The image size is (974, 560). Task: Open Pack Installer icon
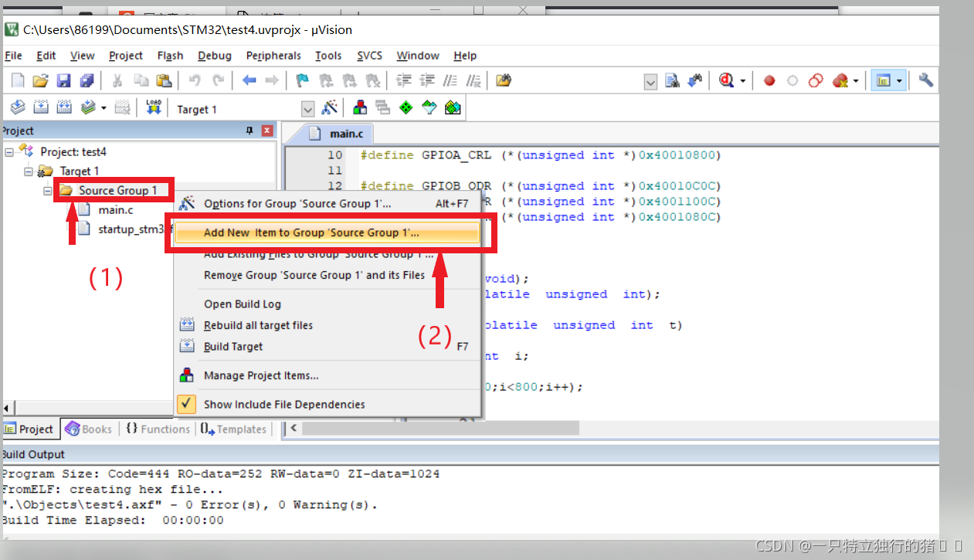(453, 108)
